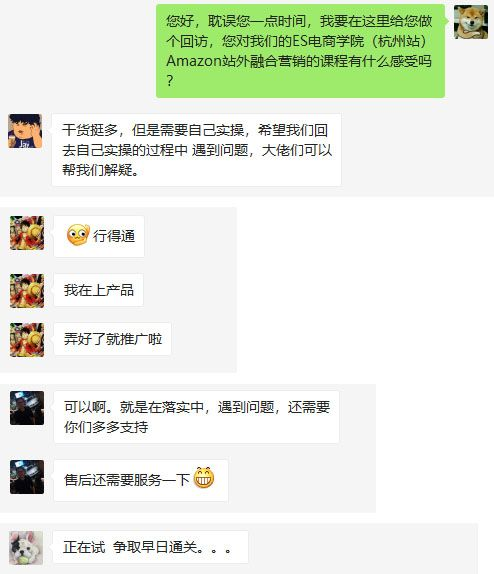
Task: Click the surprised emoji before 行得通
Action: point(78,235)
